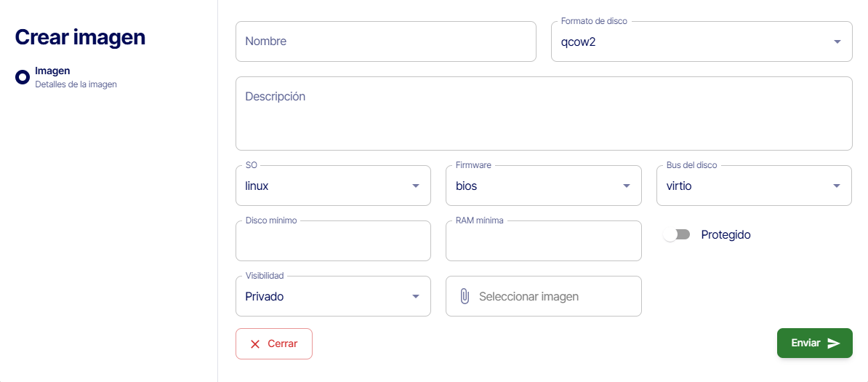Image resolution: width=868 pixels, height=382 pixels.
Task: Click the Detalles de la imagen subtitle
Action: [76, 84]
